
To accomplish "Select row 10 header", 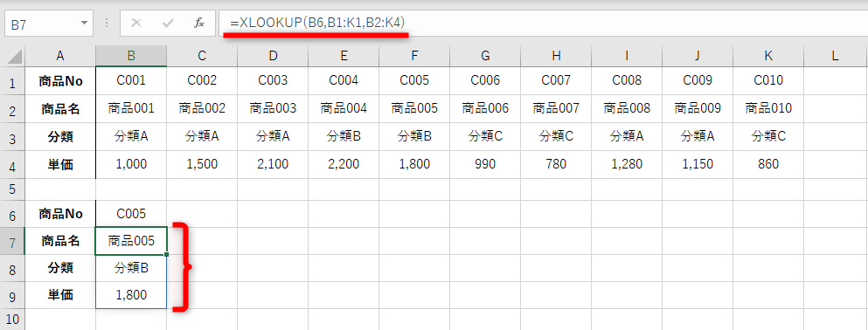I will (14, 319).
